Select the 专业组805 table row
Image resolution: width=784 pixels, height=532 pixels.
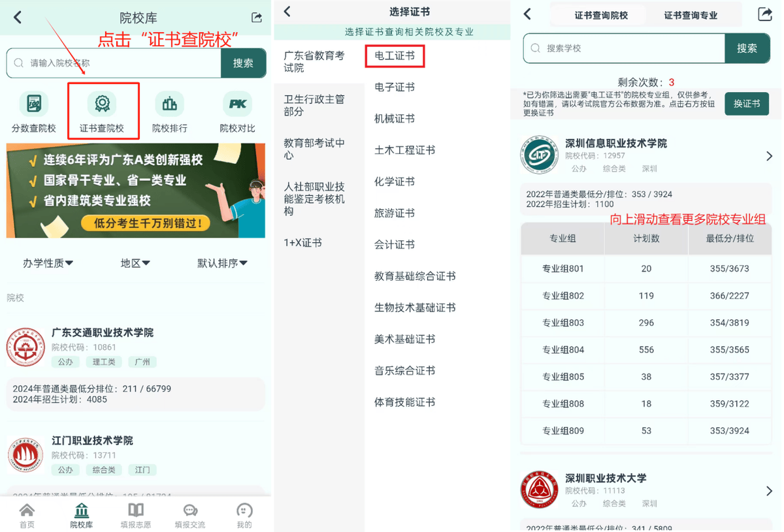click(646, 377)
